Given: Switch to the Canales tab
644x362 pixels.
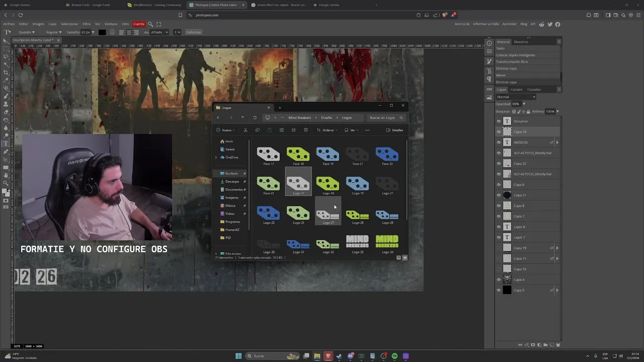Looking at the screenshot, I should click(x=517, y=89).
